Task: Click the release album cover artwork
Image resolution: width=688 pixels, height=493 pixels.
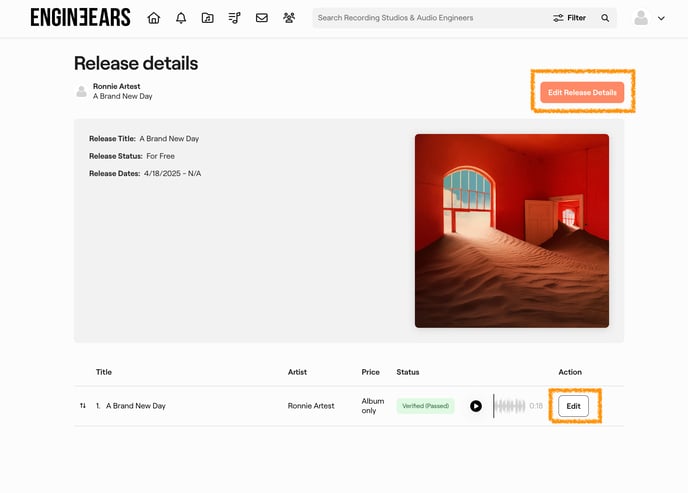Action: pos(511,231)
